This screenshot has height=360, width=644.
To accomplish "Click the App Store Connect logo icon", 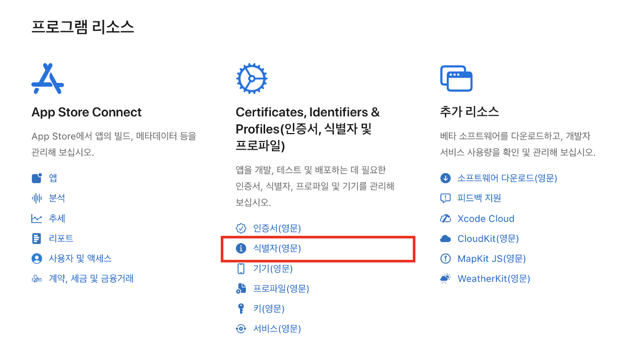I will [x=47, y=78].
